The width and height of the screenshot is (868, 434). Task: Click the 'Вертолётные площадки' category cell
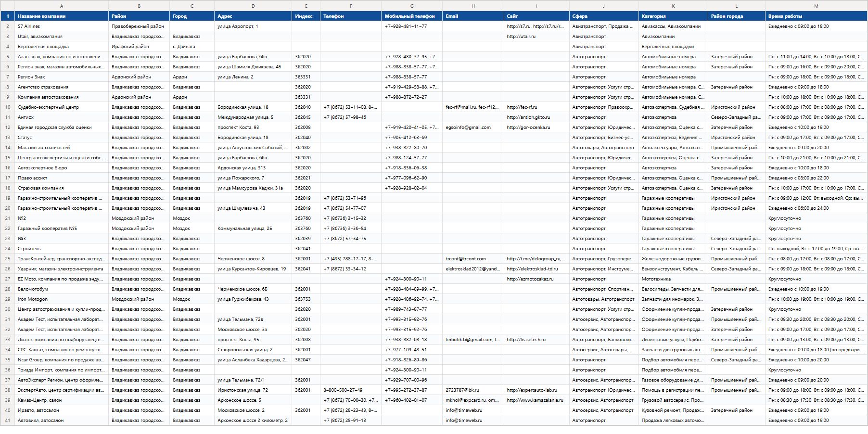(x=674, y=47)
